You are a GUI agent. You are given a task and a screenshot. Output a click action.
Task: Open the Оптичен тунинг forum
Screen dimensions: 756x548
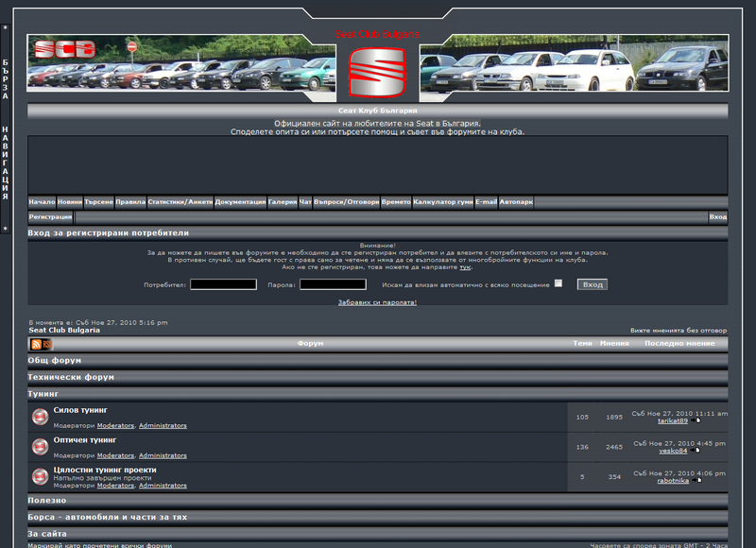(85, 440)
